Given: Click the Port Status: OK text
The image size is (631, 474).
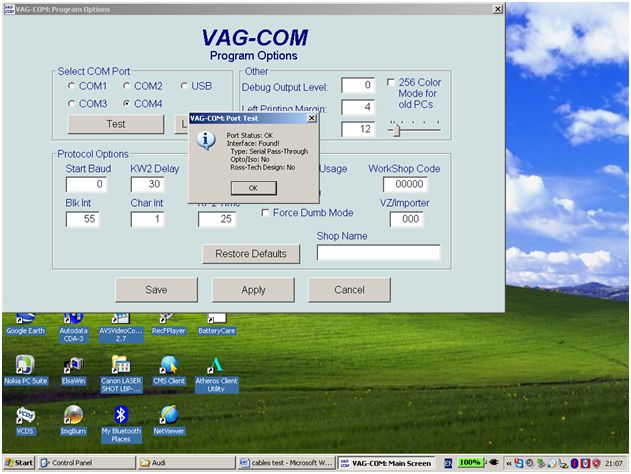Looking at the screenshot, I should pos(250,135).
